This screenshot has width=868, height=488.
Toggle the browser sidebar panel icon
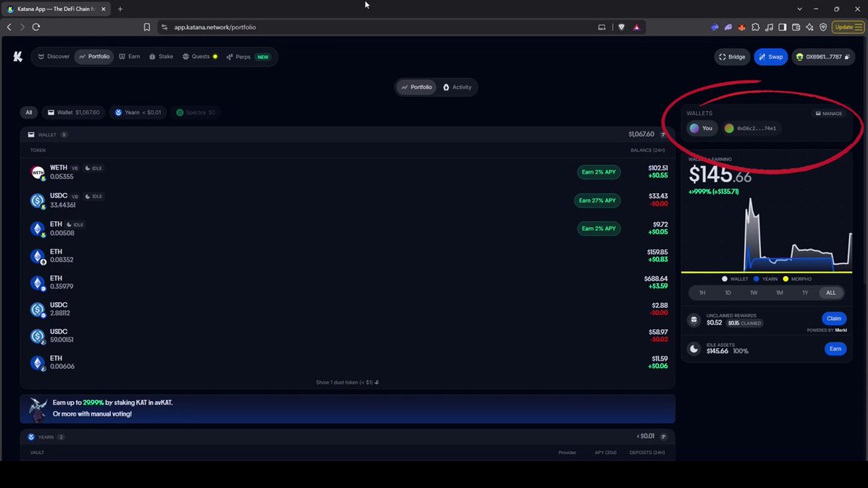coord(783,27)
